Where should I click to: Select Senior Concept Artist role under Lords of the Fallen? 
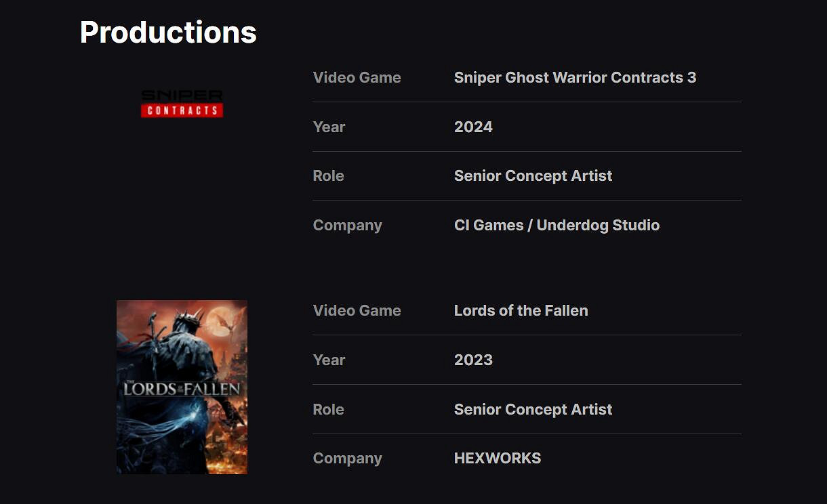[533, 409]
